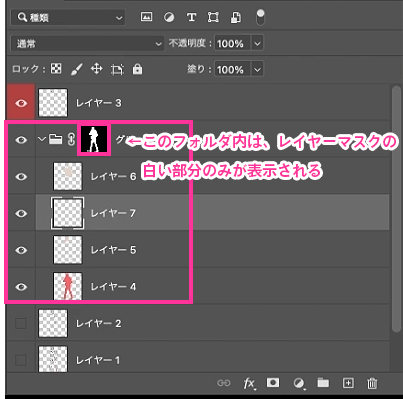403x399 pixels.
Task: Select the レイヤー 3 thumbnail
Action: (x=53, y=103)
